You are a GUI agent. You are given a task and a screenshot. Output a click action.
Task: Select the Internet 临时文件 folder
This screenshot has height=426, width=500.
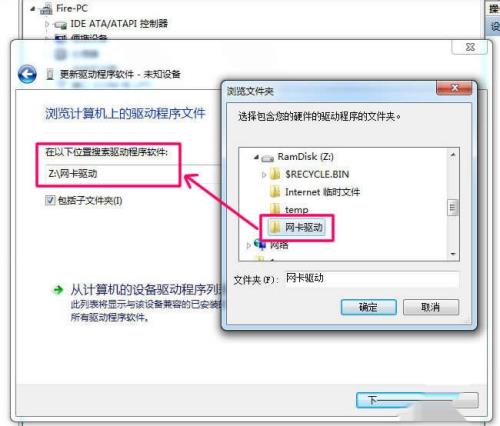pyautogui.click(x=314, y=192)
